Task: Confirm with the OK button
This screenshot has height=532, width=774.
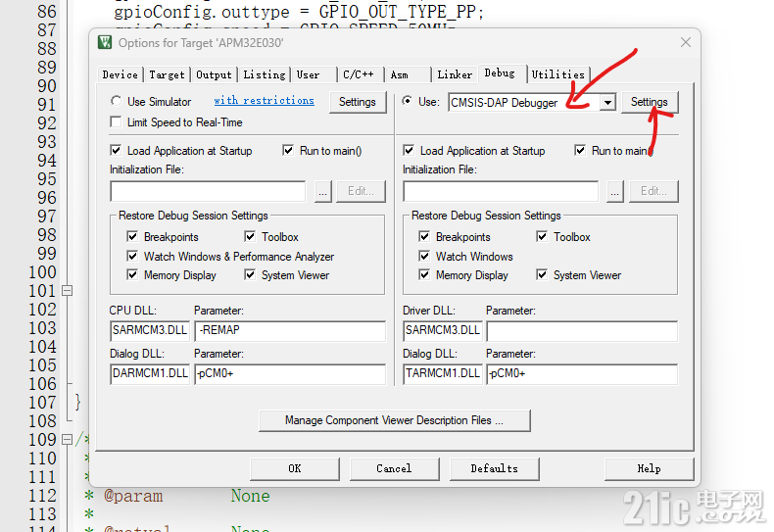Action: click(295, 469)
